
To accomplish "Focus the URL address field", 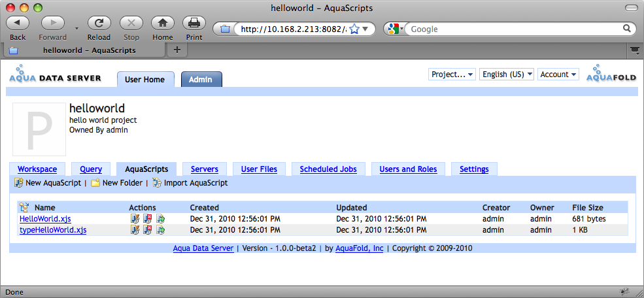I will click(294, 29).
